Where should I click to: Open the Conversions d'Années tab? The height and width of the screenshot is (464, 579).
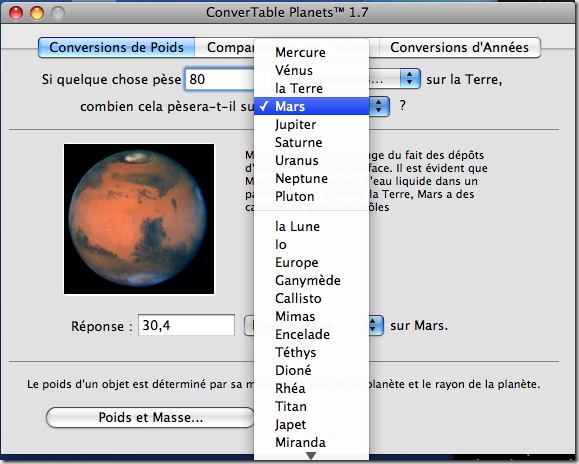click(459, 47)
